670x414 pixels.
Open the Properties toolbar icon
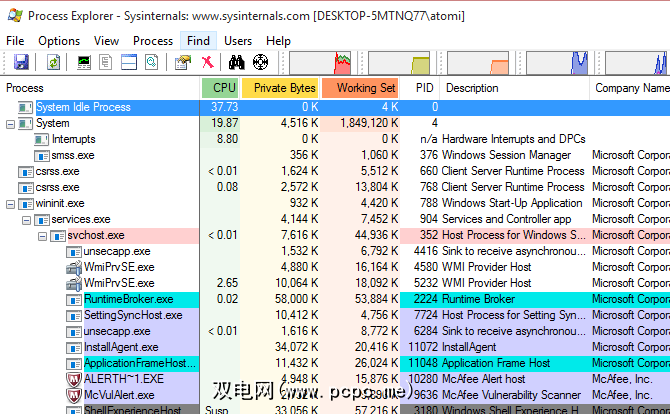(x=181, y=62)
